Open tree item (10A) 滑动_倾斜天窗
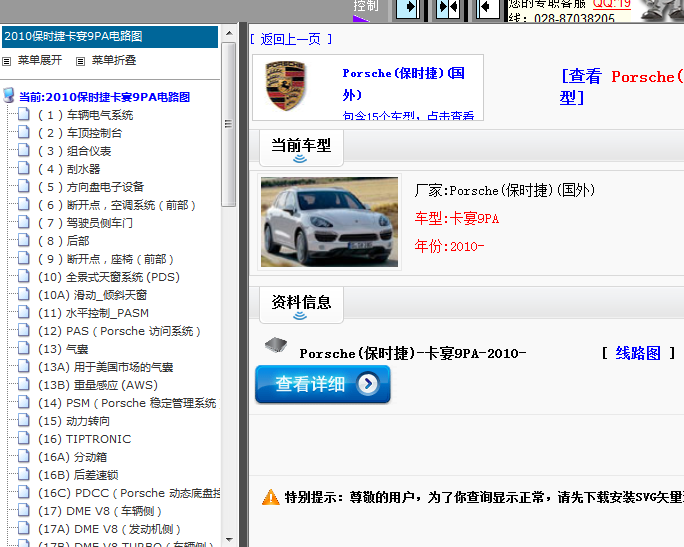684x547 pixels. pyautogui.click(x=92, y=295)
